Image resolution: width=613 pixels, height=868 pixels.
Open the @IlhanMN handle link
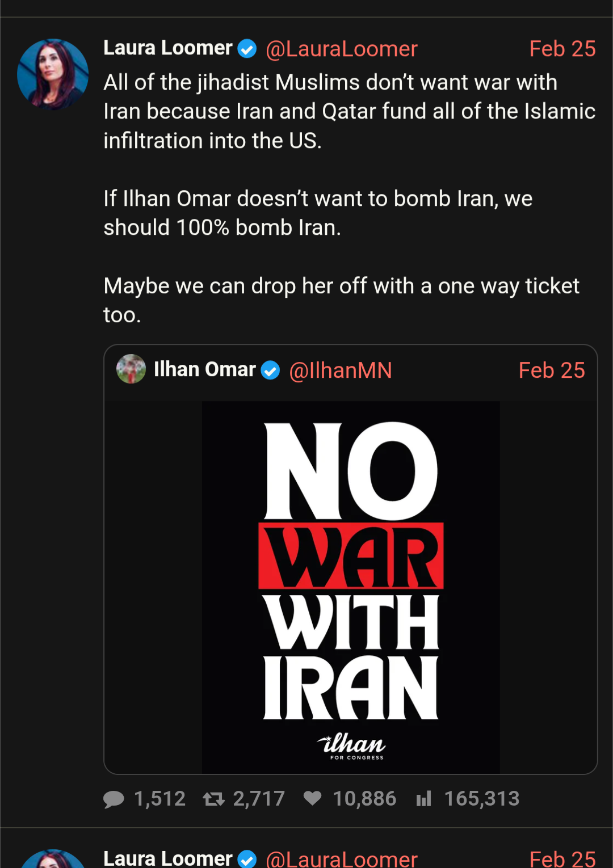point(341,370)
